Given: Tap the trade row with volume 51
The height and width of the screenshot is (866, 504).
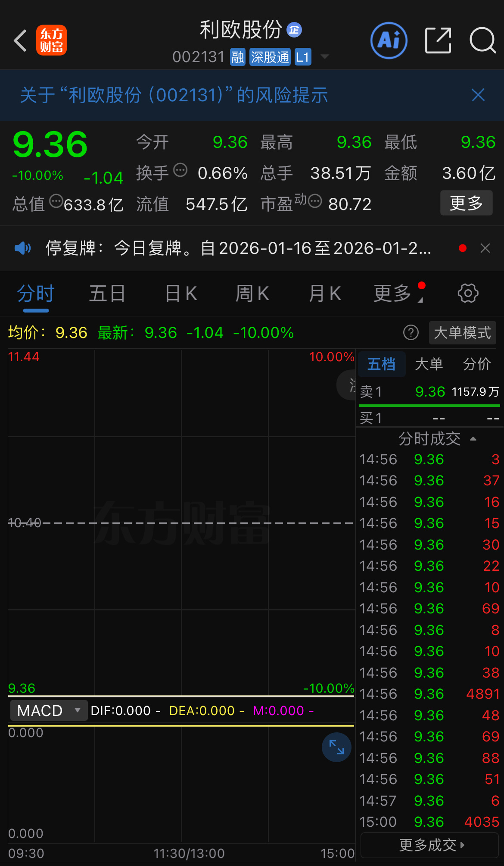Looking at the screenshot, I should tap(429, 779).
